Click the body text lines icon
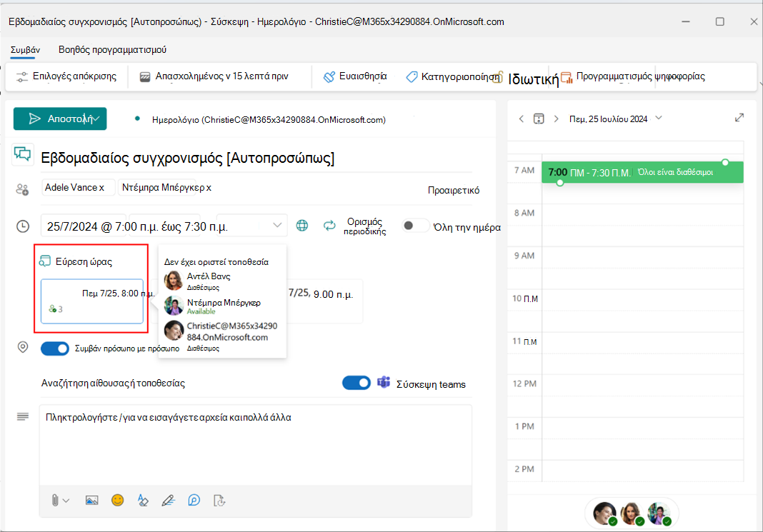763x532 pixels. click(x=22, y=417)
